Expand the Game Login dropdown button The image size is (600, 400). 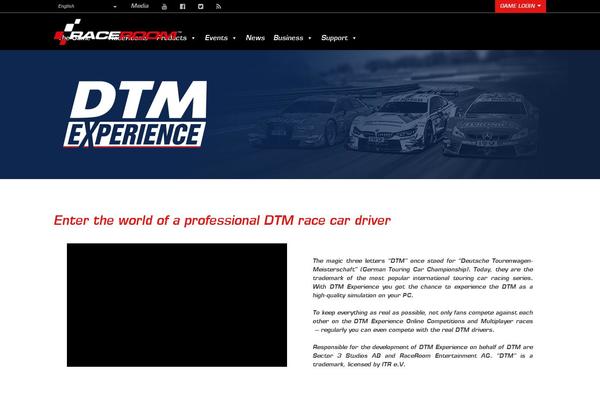click(520, 6)
